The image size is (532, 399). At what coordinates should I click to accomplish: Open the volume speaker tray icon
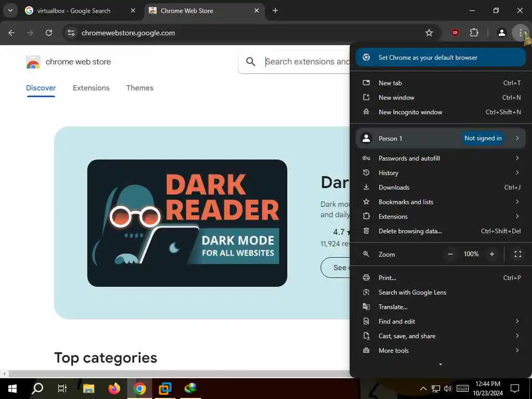448,389
